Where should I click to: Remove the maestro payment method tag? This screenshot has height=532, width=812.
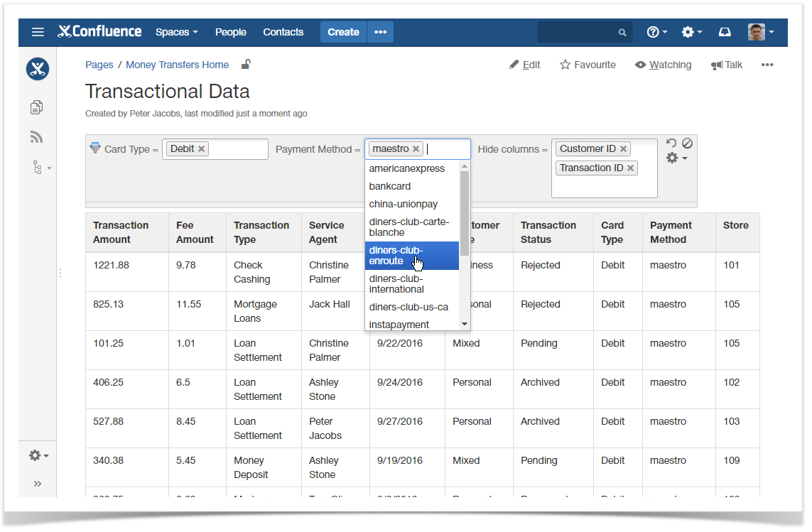(x=416, y=149)
